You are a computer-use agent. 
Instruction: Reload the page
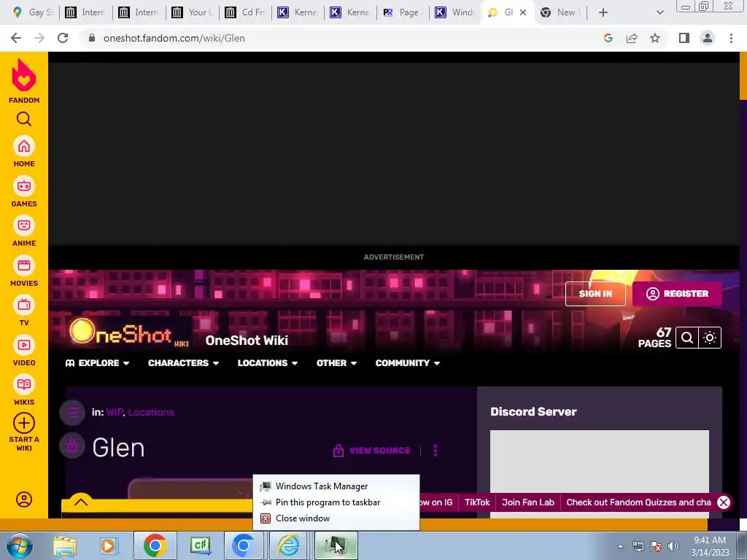[x=63, y=38]
